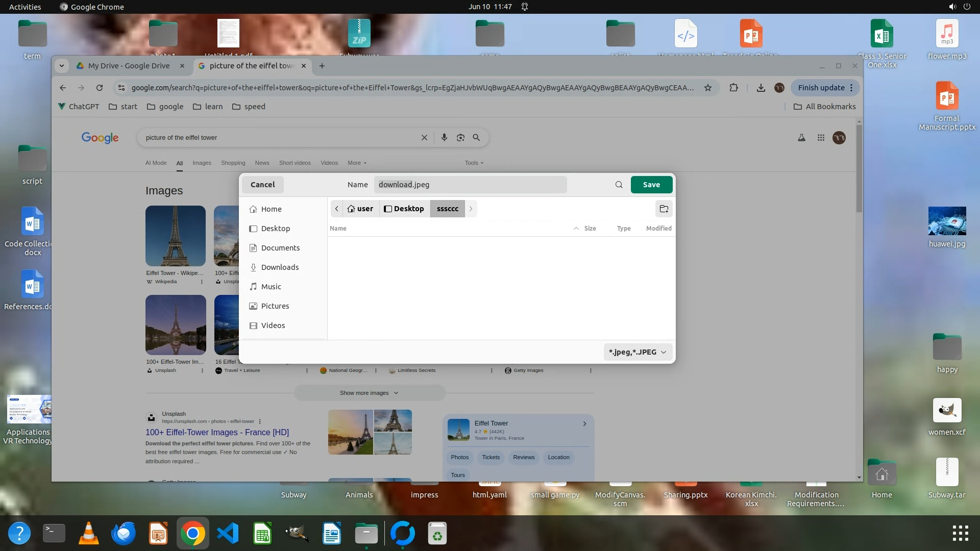Viewport: 980px width, 551px height.
Task: Expand the Chrome tab search dropdown
Action: (62, 66)
